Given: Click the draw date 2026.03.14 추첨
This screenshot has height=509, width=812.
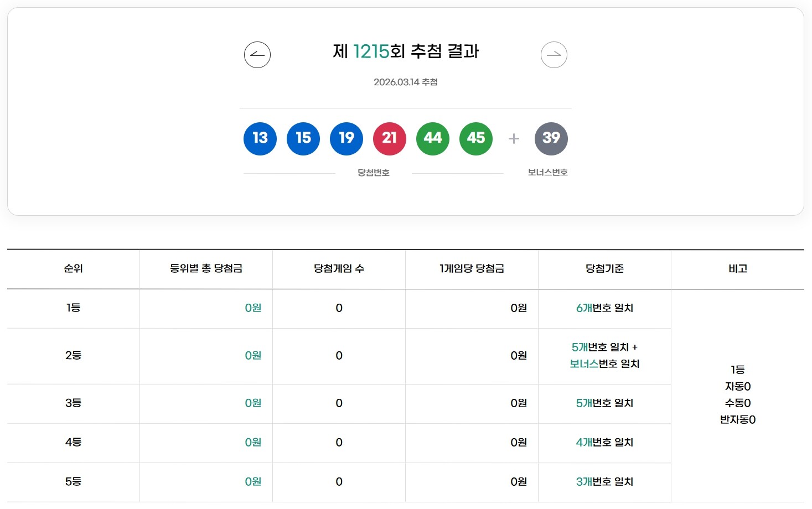Looking at the screenshot, I should pos(406,82).
